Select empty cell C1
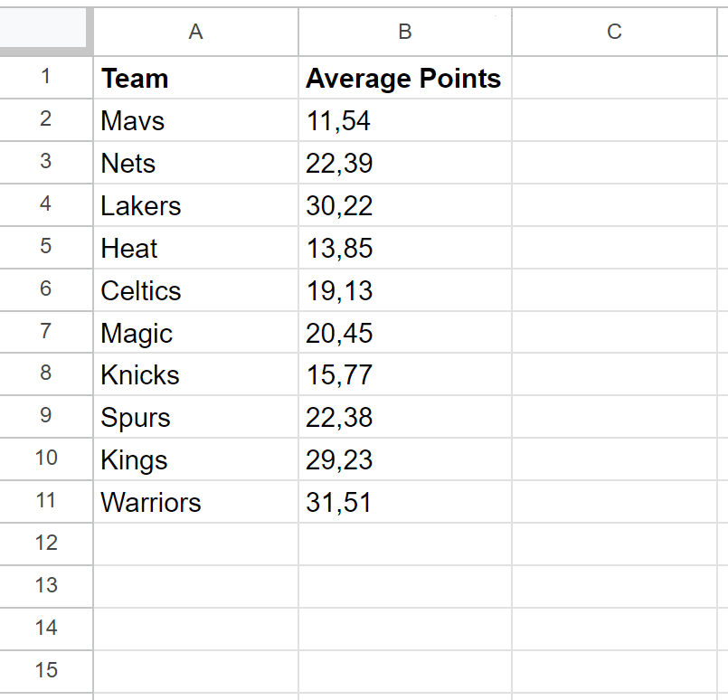The height and width of the screenshot is (700, 728). pos(614,79)
